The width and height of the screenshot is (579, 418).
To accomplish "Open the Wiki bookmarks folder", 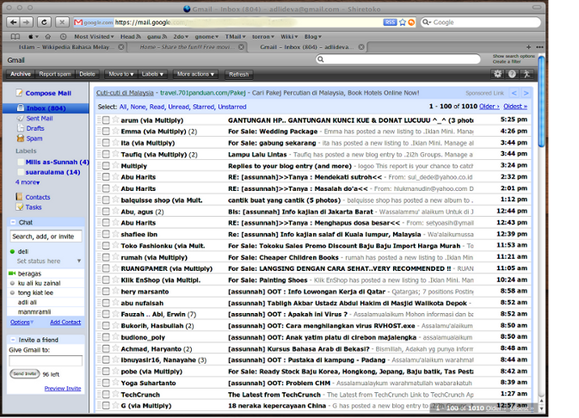I will tap(289, 37).
